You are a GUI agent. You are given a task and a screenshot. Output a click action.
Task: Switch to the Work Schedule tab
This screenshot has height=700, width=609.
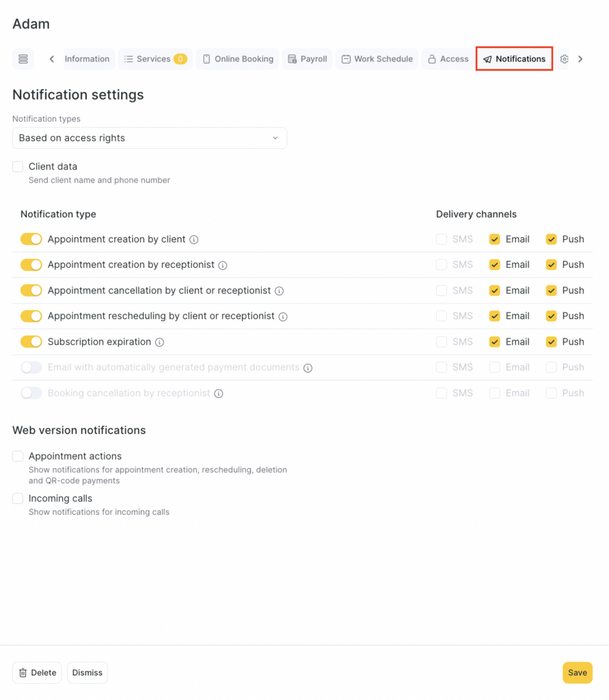[377, 59]
